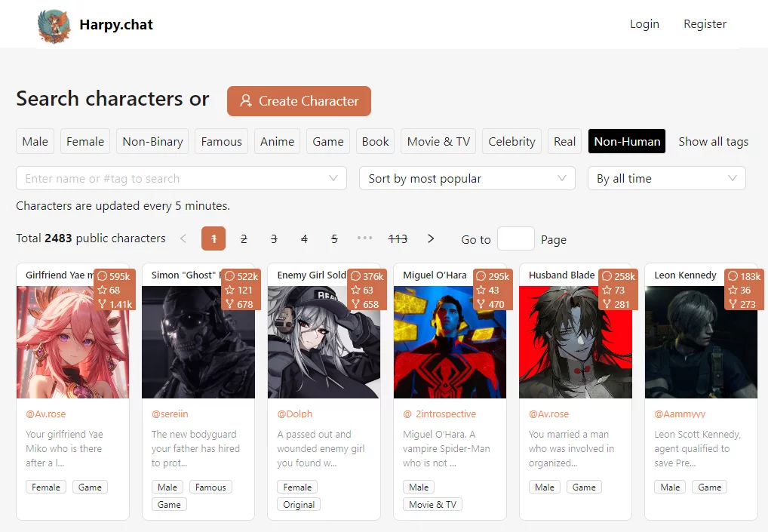Screen dimensions: 768x532
Task: Toggle the Non-Binary tag filter
Action: (x=153, y=142)
